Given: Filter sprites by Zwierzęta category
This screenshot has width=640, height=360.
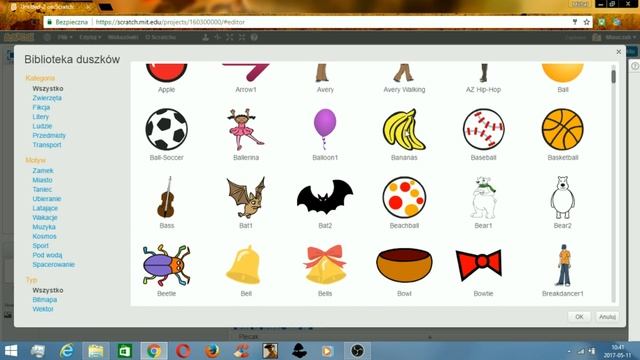Looking at the screenshot, I should 47,98.
